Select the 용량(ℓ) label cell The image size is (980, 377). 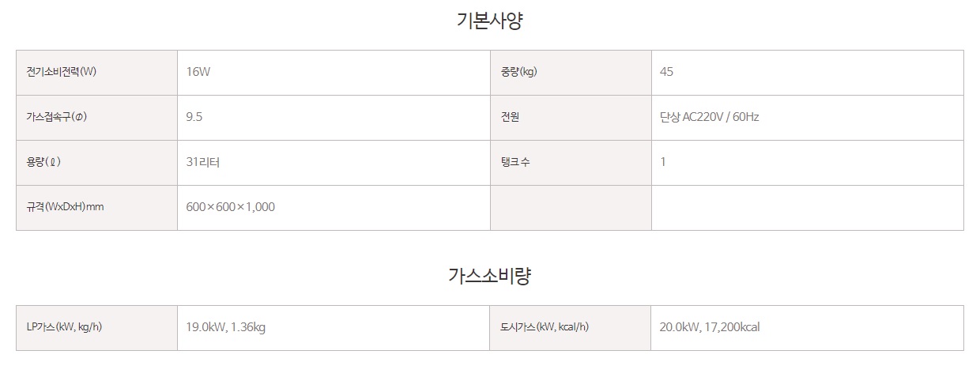click(x=96, y=163)
